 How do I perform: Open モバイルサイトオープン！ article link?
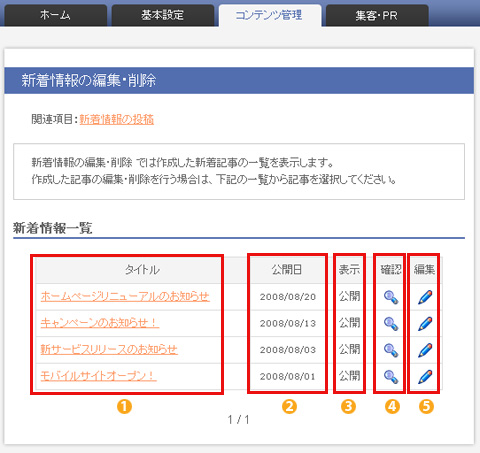(x=98, y=376)
